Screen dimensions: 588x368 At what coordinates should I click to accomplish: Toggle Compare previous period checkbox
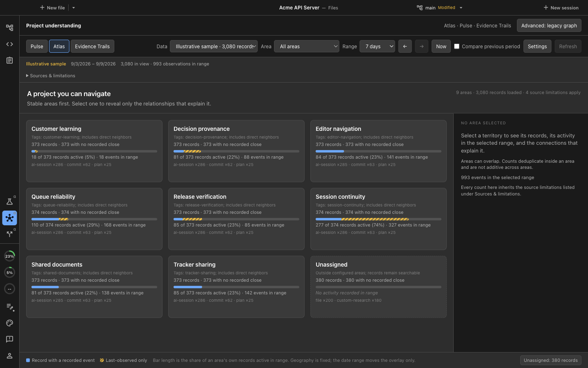coord(457,47)
